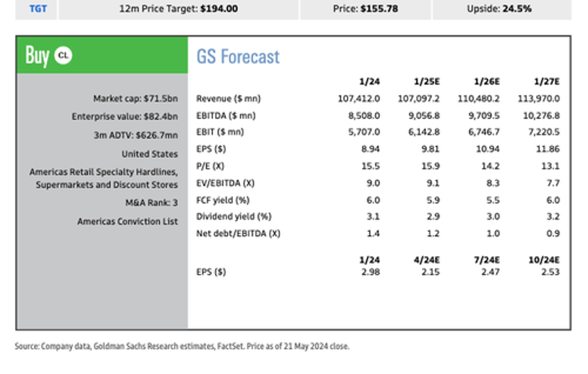Click the Dividend yield (%) row label

click(x=234, y=216)
